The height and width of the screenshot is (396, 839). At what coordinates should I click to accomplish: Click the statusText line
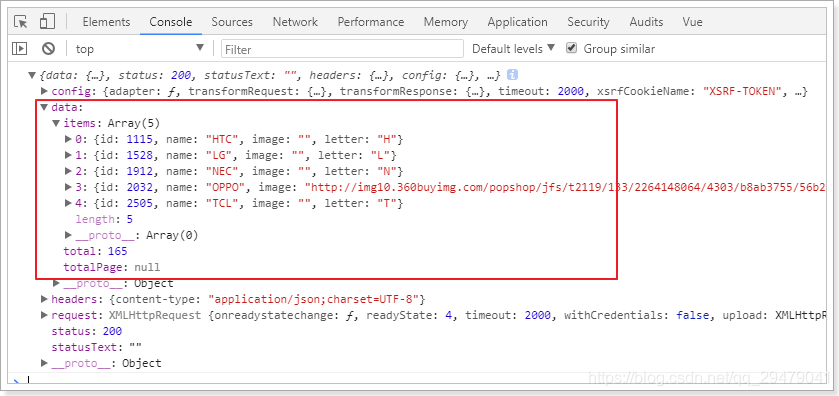coord(97,347)
